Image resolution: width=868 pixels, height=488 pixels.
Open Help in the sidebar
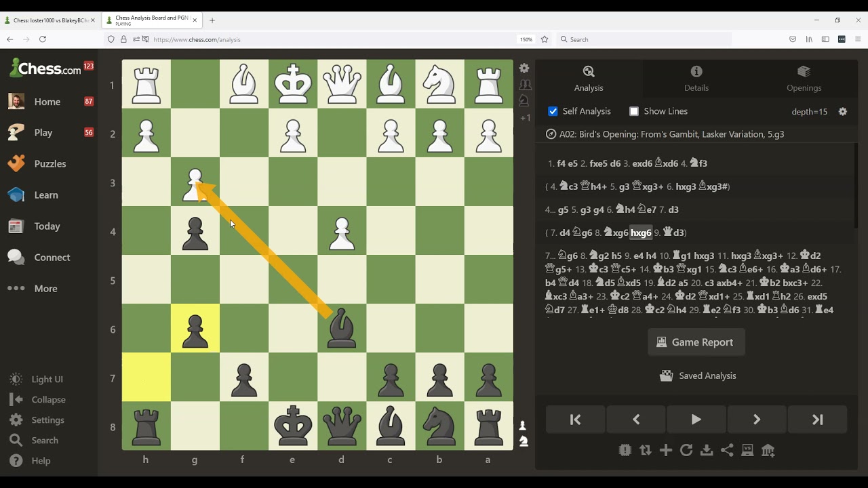31,461
